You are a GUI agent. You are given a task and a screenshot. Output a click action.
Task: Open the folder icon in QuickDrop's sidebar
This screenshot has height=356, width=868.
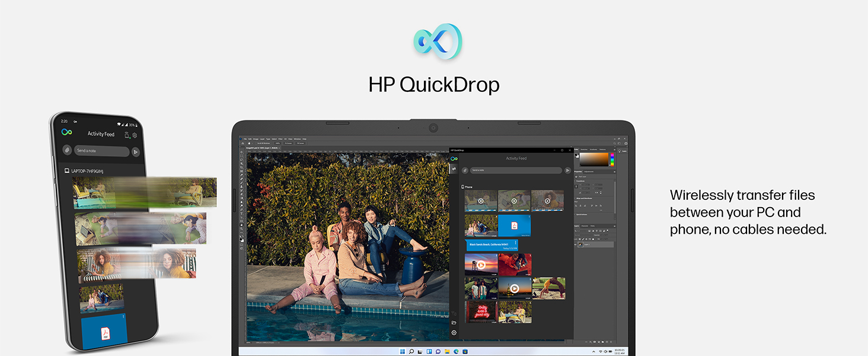454,323
